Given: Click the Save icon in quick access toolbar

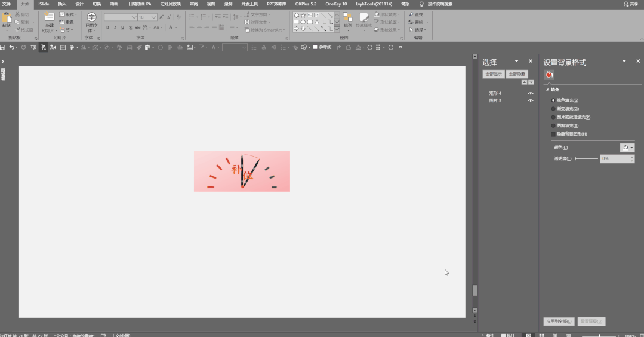Looking at the screenshot, I should tap(2, 47).
